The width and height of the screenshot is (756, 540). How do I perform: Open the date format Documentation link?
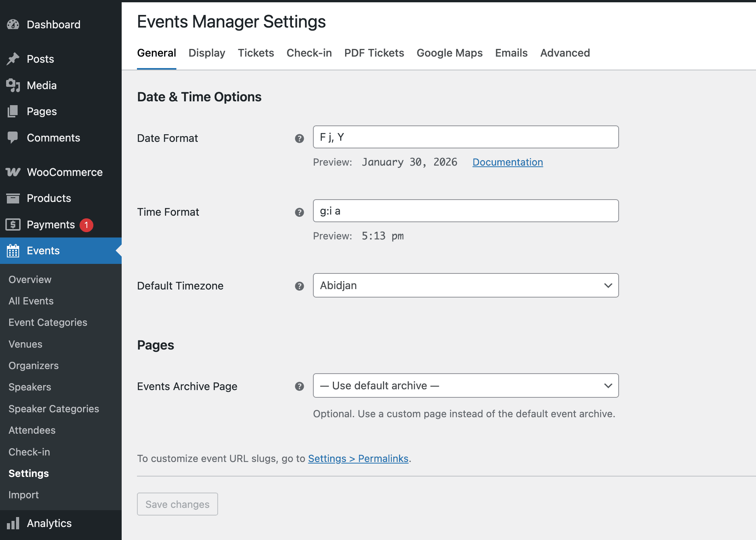coord(507,162)
